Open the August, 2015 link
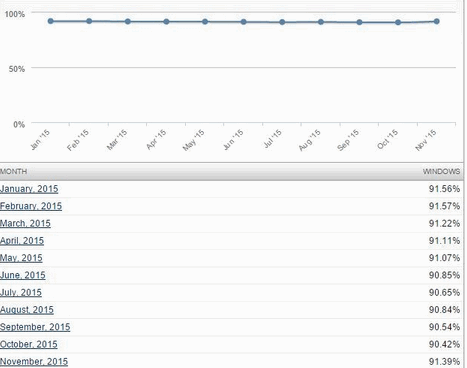This screenshot has width=467, height=368. (x=27, y=310)
